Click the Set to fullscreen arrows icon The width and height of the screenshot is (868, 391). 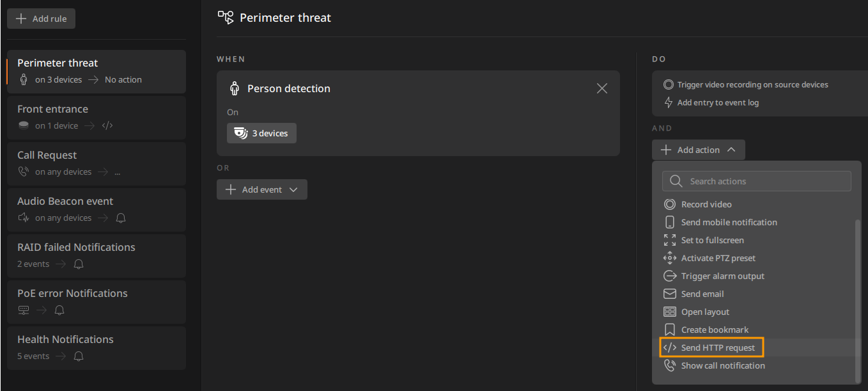coord(670,240)
